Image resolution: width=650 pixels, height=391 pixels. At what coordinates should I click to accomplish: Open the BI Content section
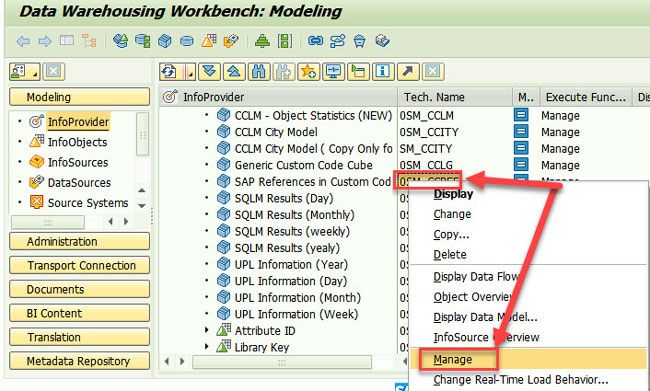point(79,313)
